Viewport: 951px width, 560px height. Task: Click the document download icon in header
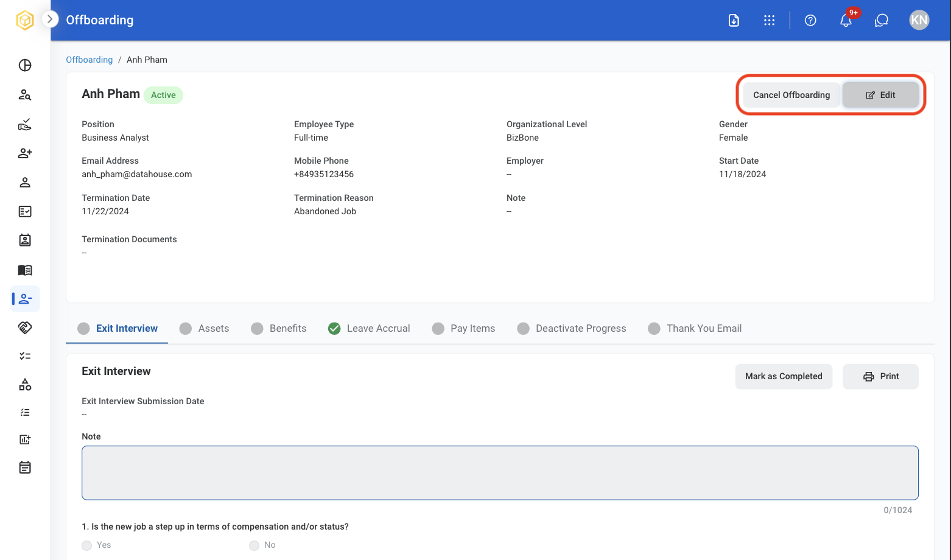[734, 20]
